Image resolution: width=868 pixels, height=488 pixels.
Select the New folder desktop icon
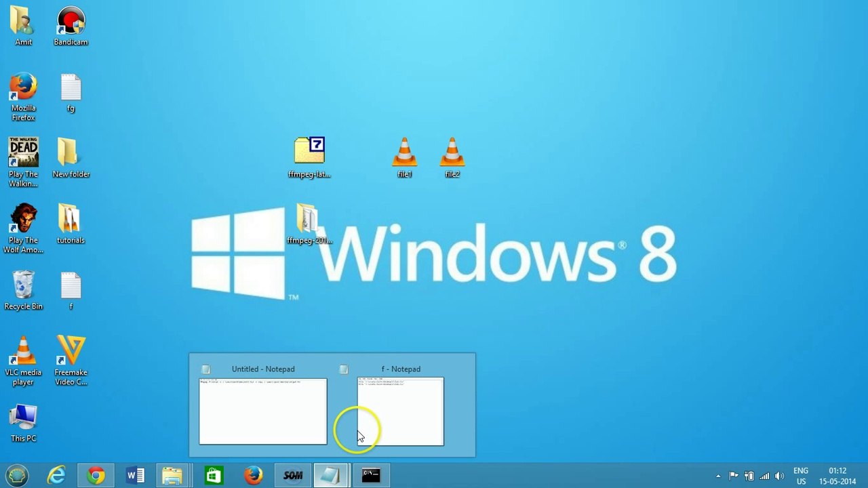[71, 158]
